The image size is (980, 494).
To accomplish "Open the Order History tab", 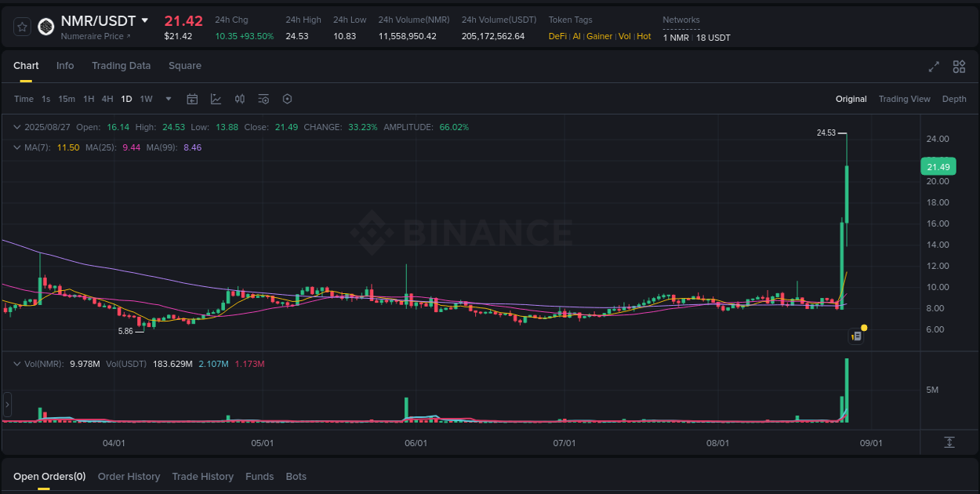I will pos(129,476).
